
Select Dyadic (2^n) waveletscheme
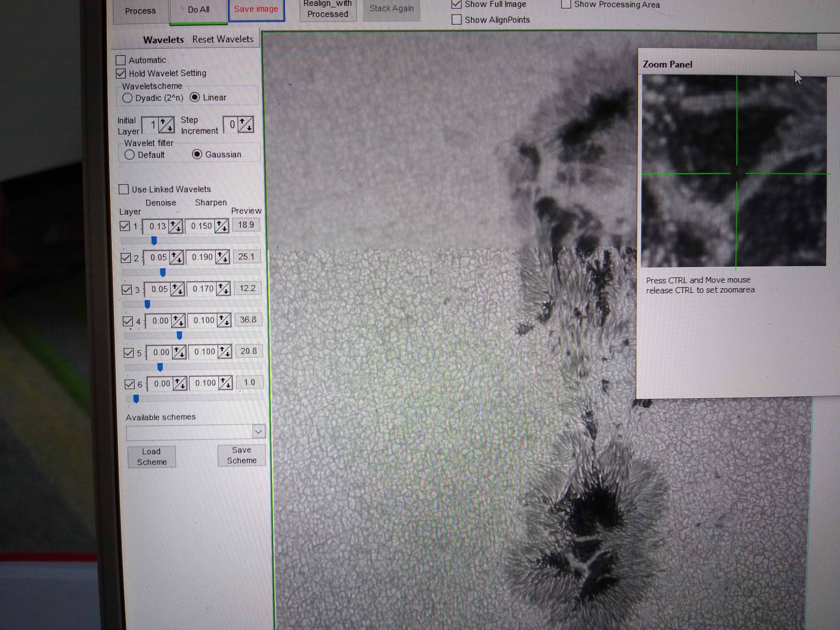click(127, 98)
